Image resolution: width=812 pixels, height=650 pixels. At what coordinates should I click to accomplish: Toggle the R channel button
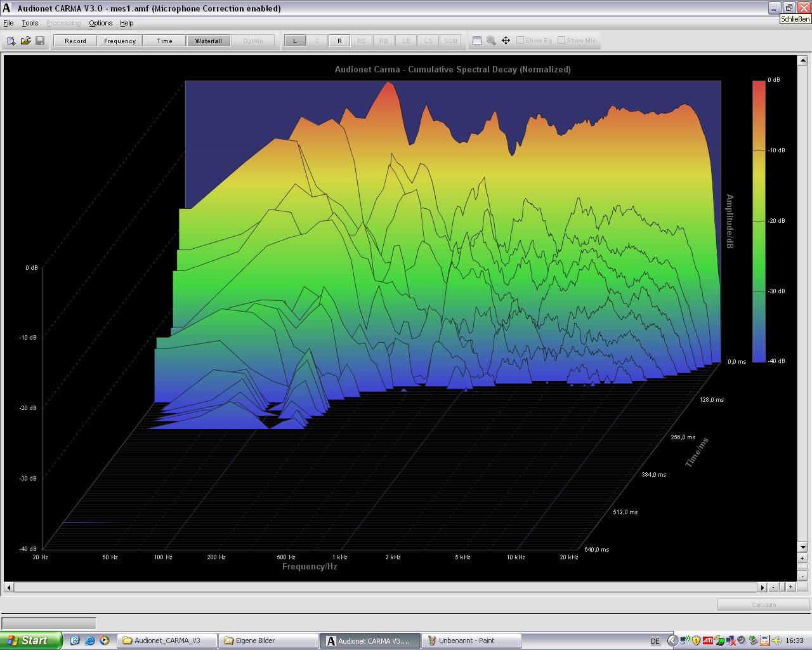(x=339, y=41)
